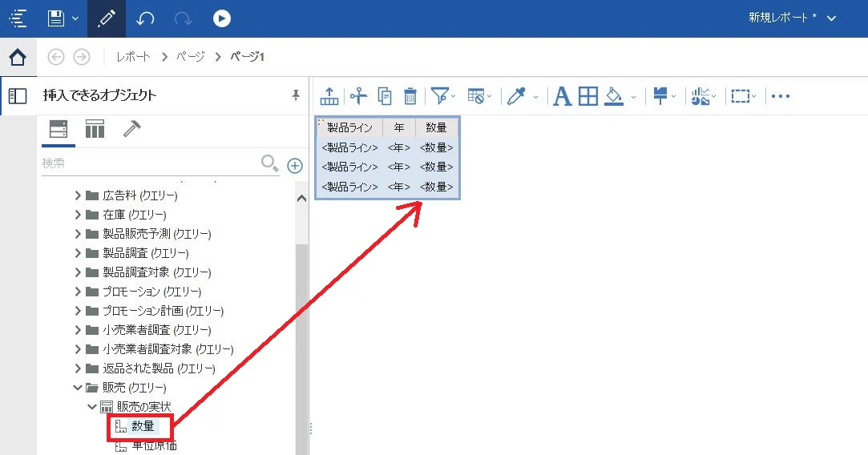Screen dimensions: 868x455
Task: Select the 単位原価 measure item
Action: click(155, 445)
